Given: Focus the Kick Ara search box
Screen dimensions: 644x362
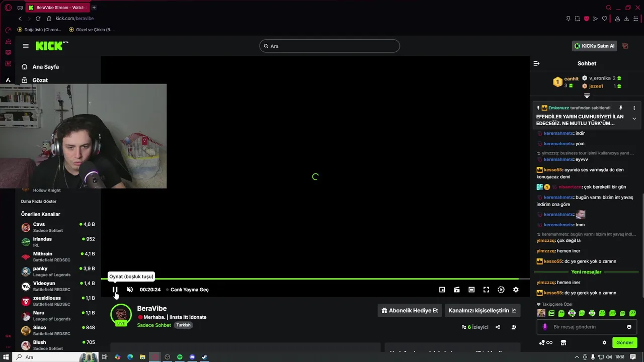Looking at the screenshot, I should [330, 46].
